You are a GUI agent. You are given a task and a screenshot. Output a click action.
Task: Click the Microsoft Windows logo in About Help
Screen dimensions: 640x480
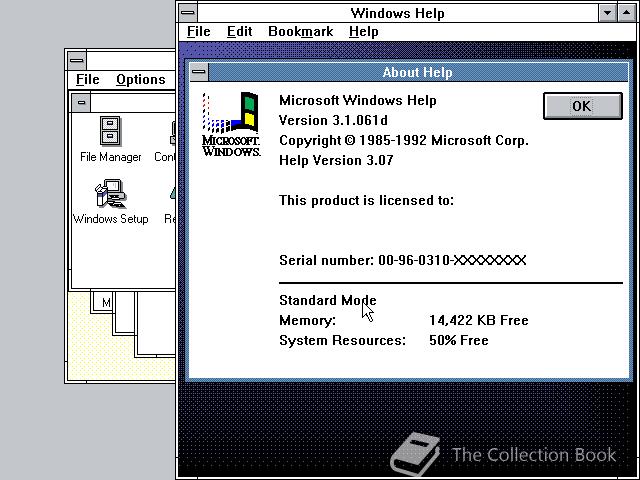[x=231, y=124]
